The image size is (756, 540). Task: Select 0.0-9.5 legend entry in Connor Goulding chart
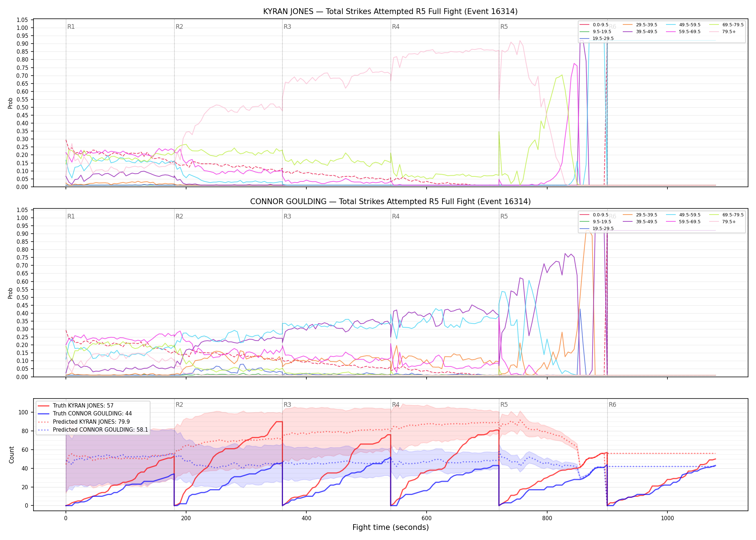[x=594, y=215]
